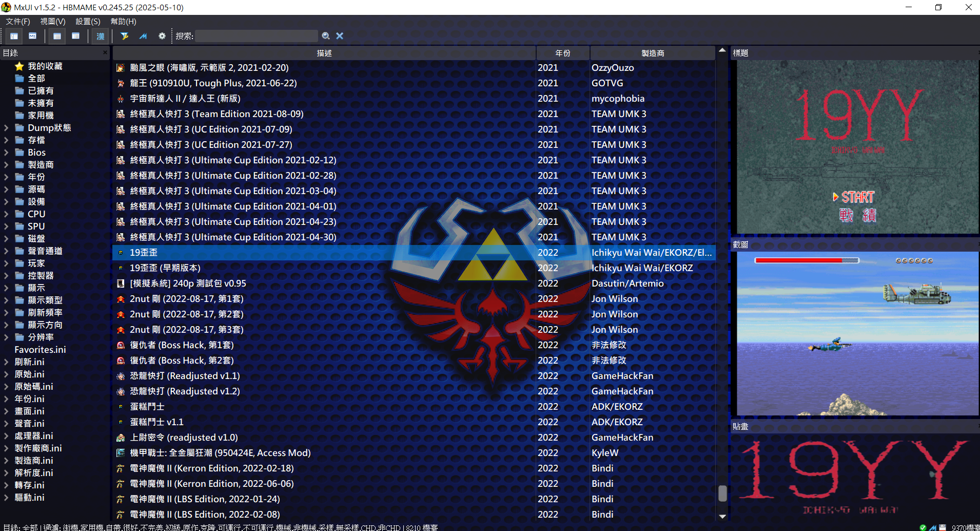The width and height of the screenshot is (980, 531).
Task: Sort by the 年份 column header
Action: pos(563,53)
